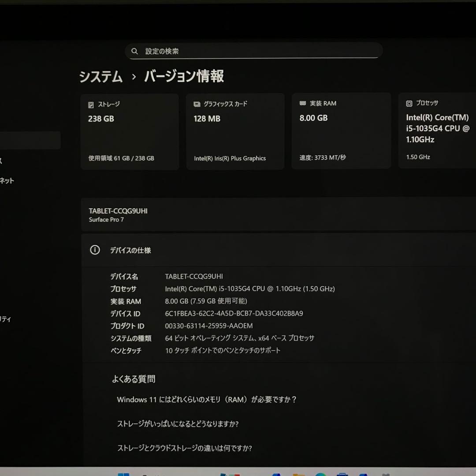Viewport: 476px width, 476px height.
Task: Click the processor icon on the プロセッサ card
Action: click(x=409, y=103)
